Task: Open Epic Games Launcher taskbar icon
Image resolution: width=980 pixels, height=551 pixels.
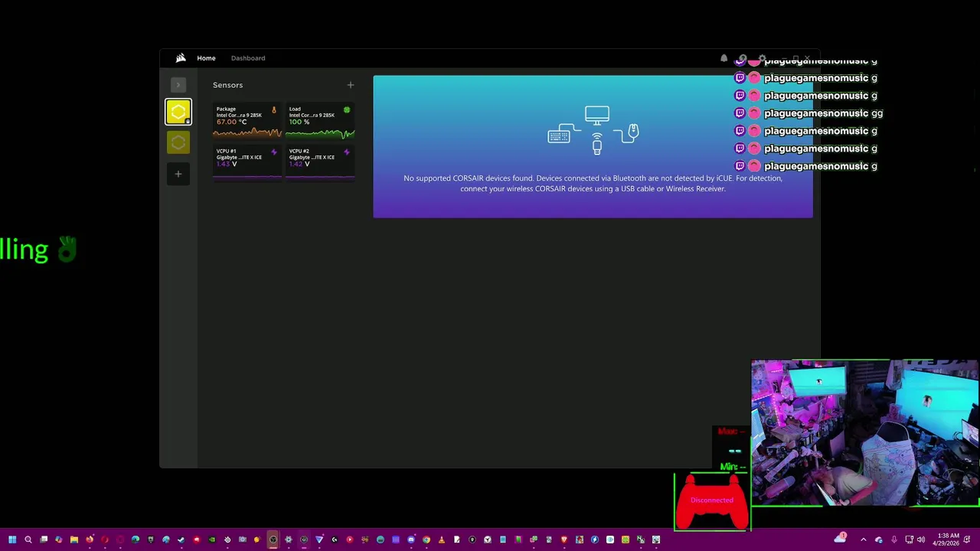Action: pyautogui.click(x=151, y=540)
